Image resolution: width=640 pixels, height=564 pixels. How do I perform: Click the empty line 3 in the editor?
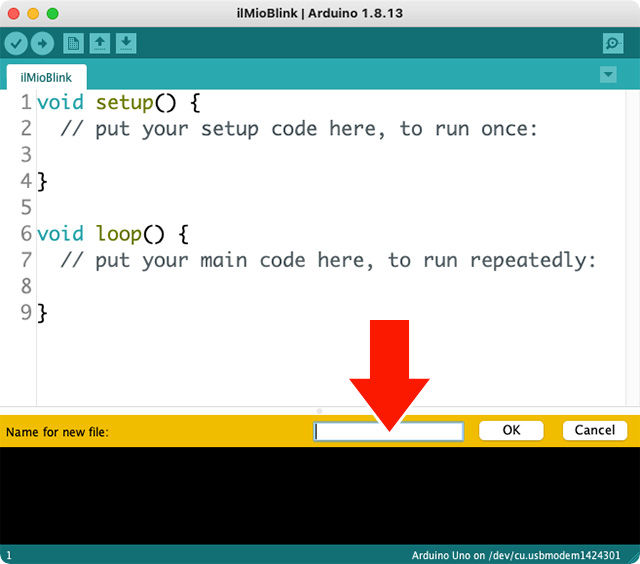200,155
